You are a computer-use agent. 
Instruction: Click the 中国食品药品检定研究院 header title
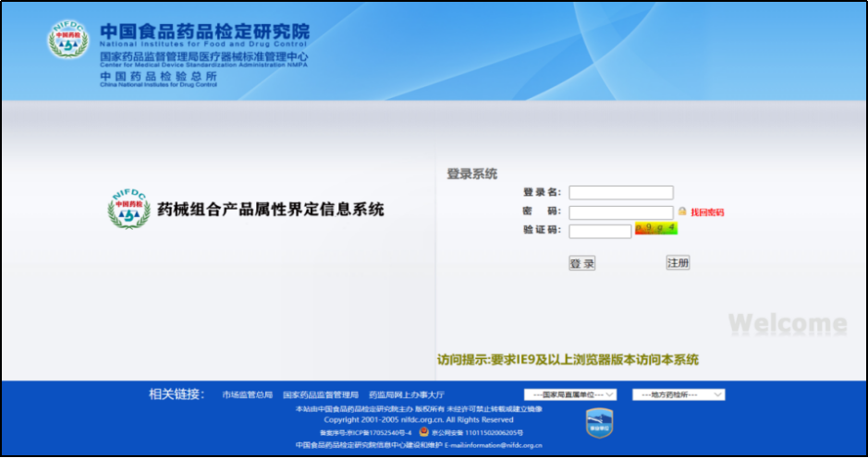204,31
